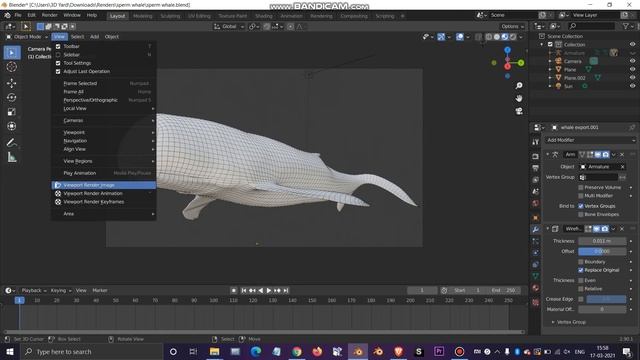640x360 pixels.
Task: Click the filter icon in outliner header
Action: (x=626, y=26)
